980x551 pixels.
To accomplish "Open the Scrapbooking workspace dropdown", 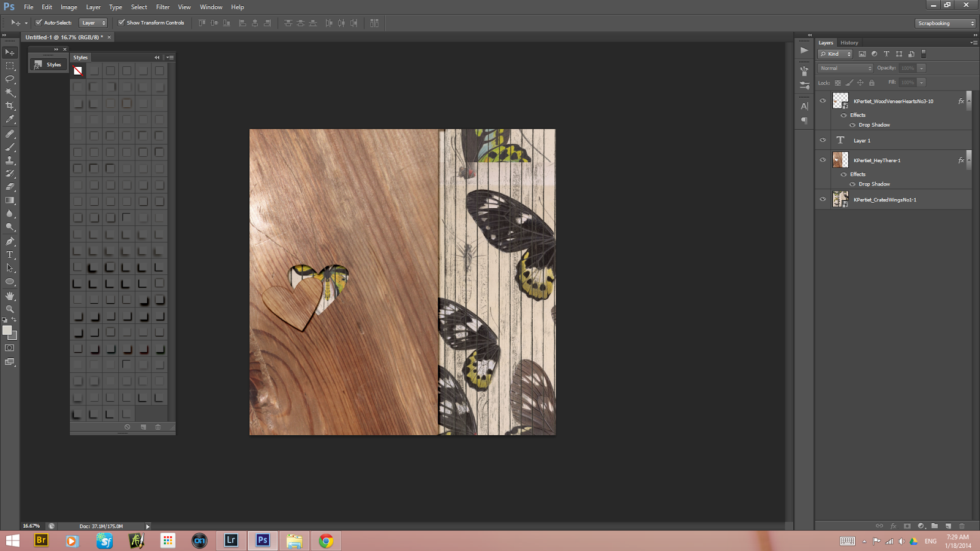I will (946, 23).
